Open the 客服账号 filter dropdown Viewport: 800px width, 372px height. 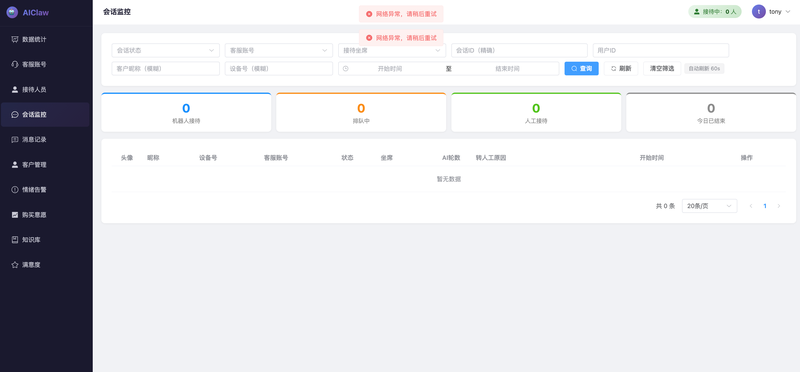[279, 51]
